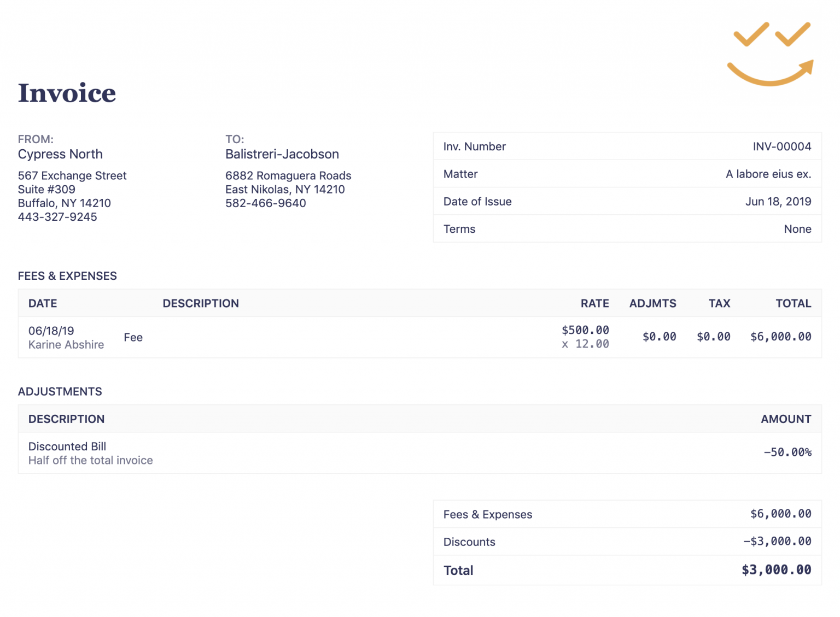Click invoice number INV-00004

[781, 146]
